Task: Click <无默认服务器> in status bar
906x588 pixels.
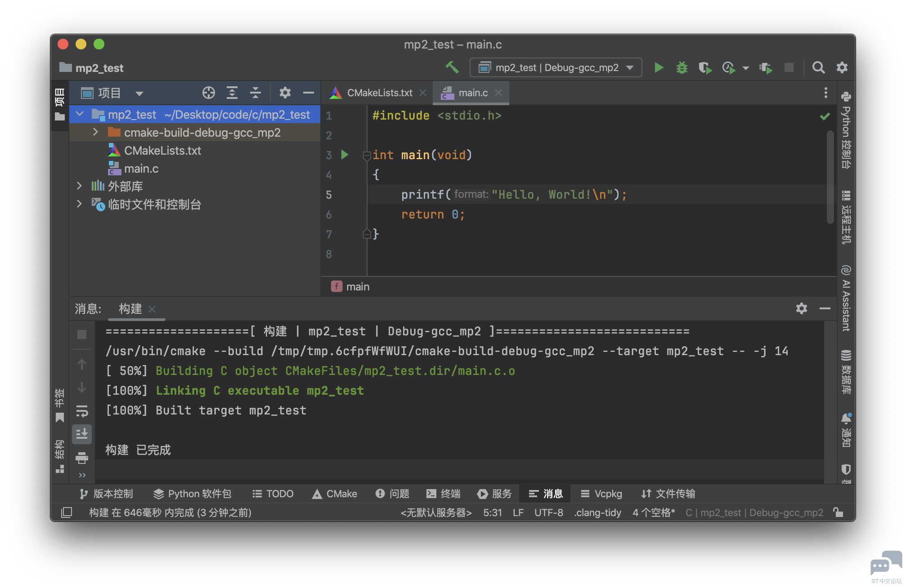Action: click(436, 512)
